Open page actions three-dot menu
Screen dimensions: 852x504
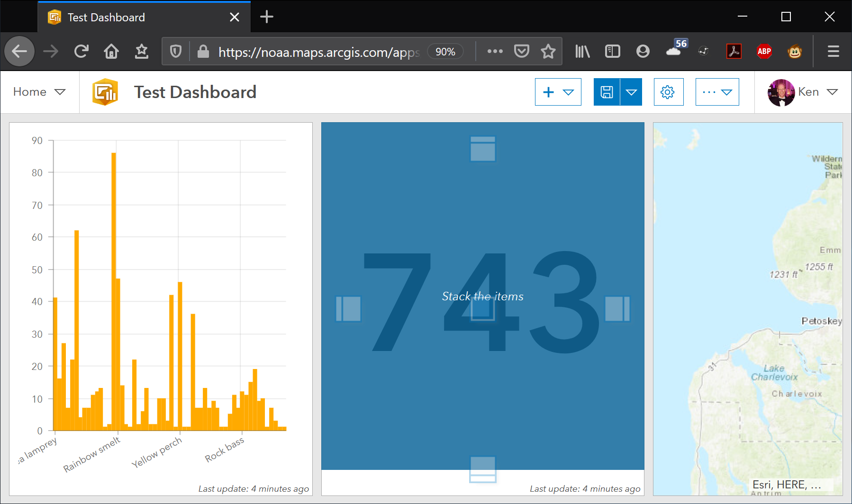click(495, 51)
